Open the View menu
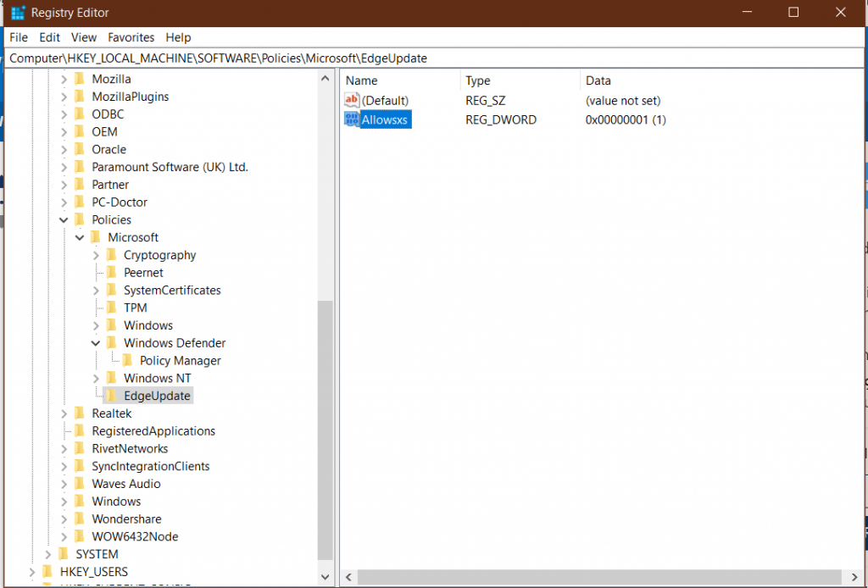Viewport: 868px width, 588px height. 84,37
